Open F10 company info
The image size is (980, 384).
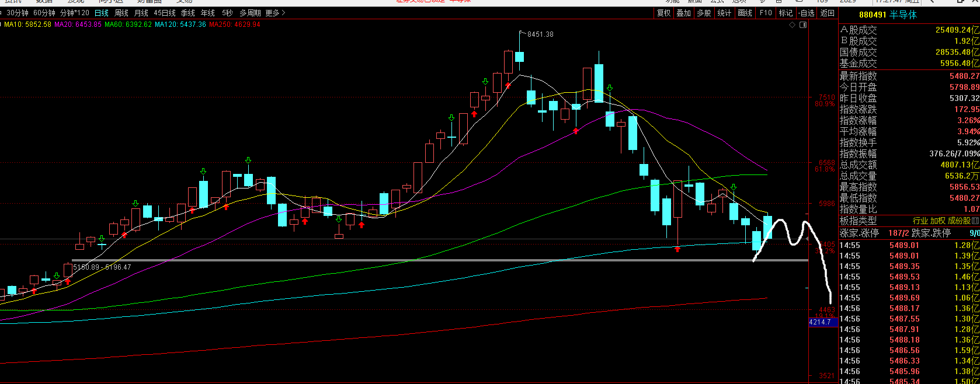pyautogui.click(x=766, y=13)
